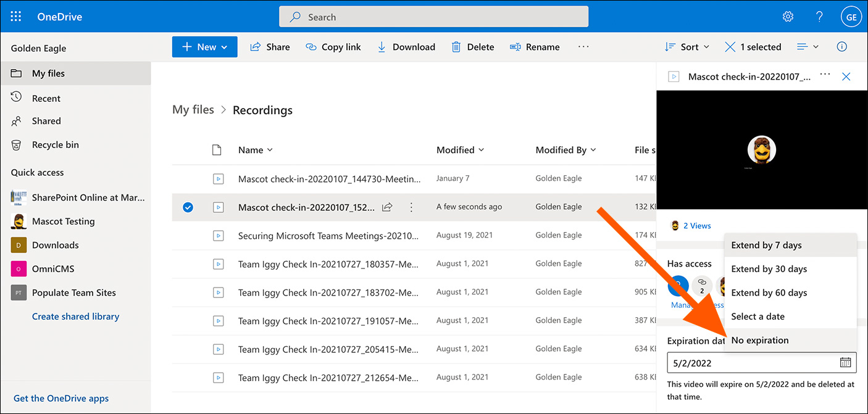This screenshot has height=414, width=868.
Task: Click the toolbar overflow ellipsis
Action: (x=583, y=47)
